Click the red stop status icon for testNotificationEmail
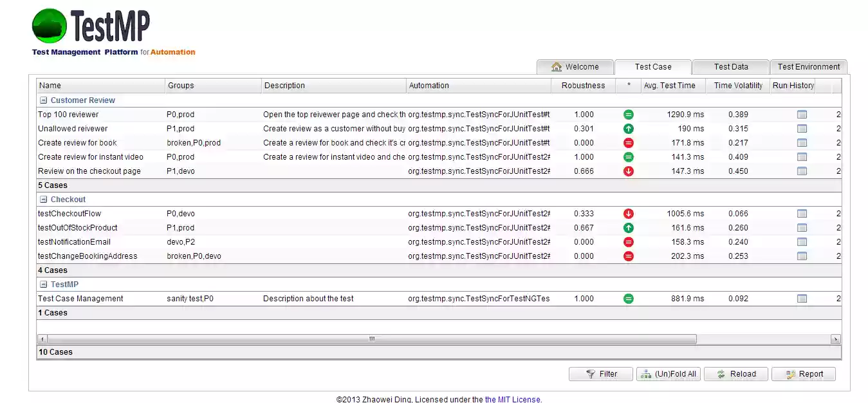Screen dimensions: 868x403 click(628, 241)
